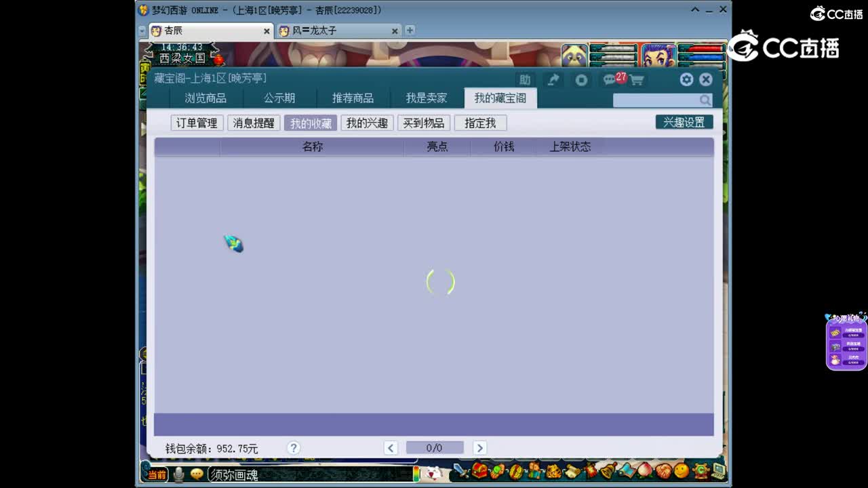Close the 杏辰 game tab
The height and width of the screenshot is (488, 868).
[x=267, y=31]
